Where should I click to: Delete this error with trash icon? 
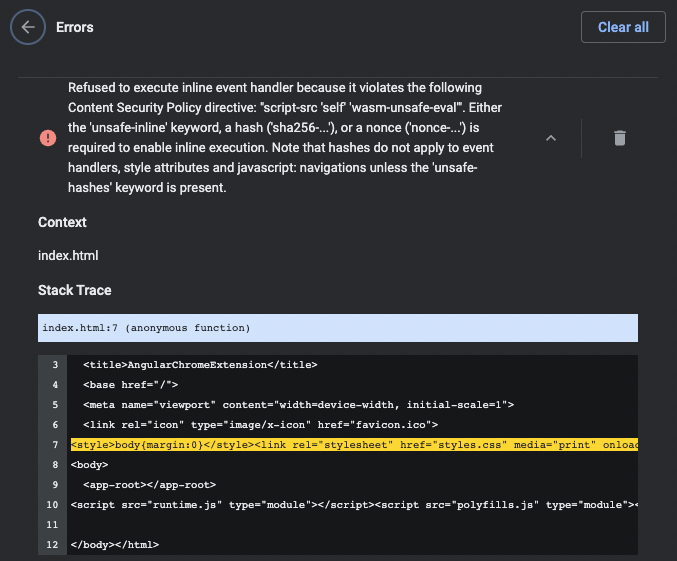[620, 138]
